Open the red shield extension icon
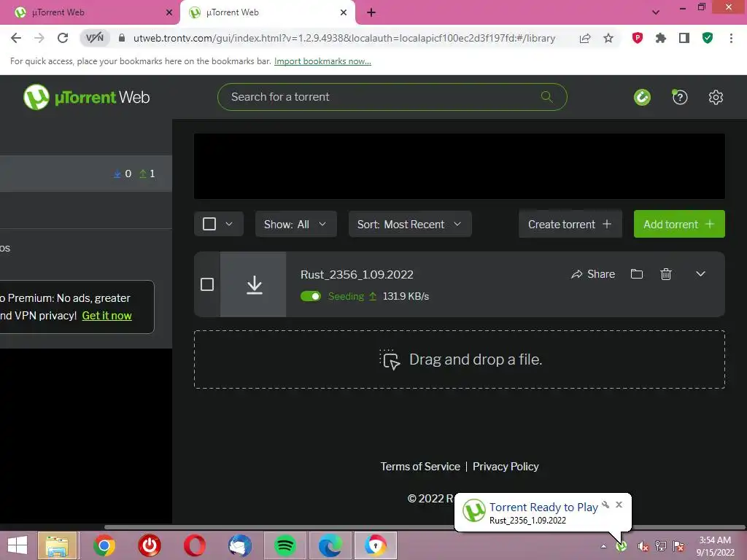Image resolution: width=747 pixels, height=560 pixels. pos(638,38)
